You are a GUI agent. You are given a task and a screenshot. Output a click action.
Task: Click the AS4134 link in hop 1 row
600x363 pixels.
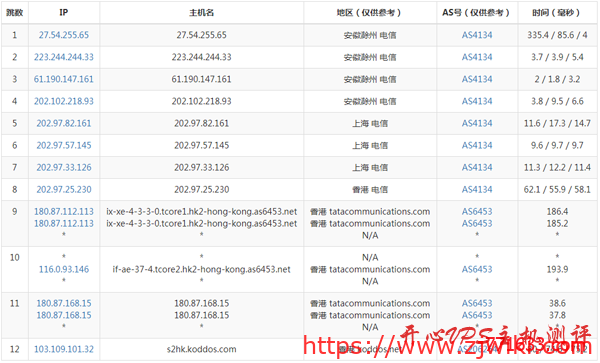[477, 35]
